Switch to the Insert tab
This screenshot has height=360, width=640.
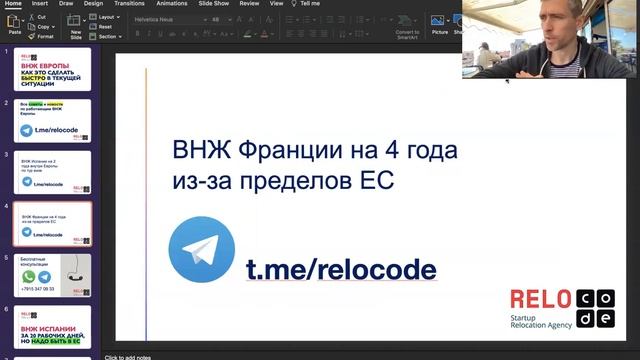(40, 3)
